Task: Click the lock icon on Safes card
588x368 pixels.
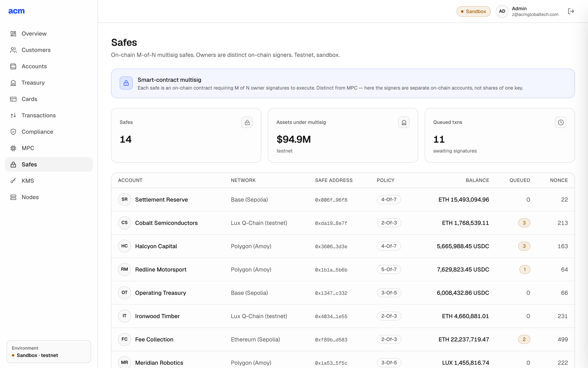Action: [247, 122]
